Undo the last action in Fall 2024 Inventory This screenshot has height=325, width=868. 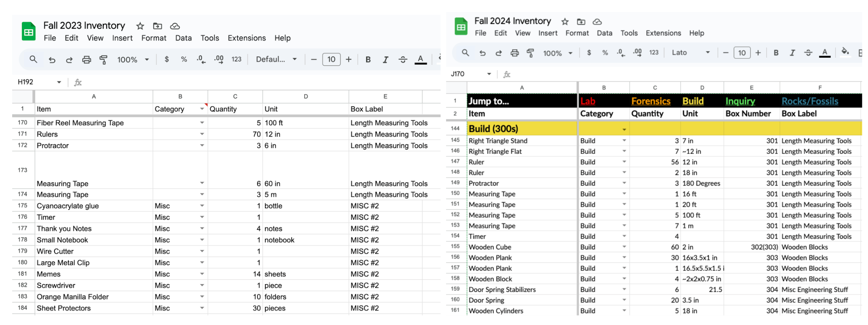point(482,53)
